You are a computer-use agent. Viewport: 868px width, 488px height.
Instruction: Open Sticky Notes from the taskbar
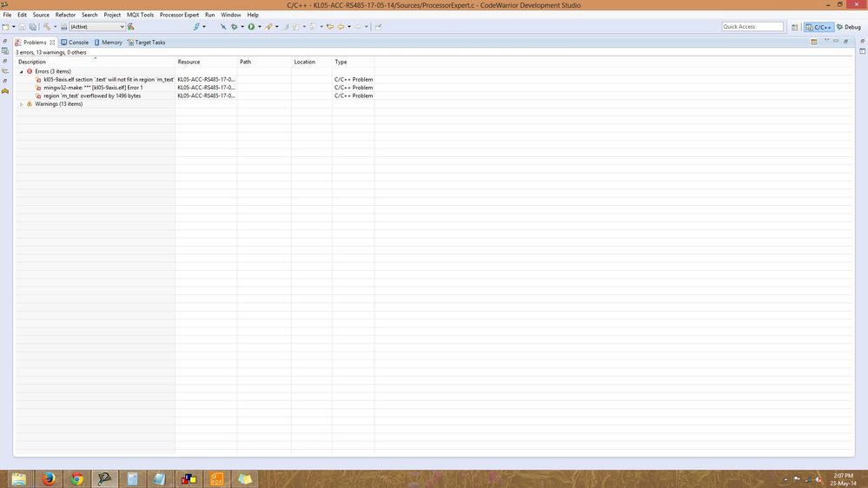(x=245, y=478)
